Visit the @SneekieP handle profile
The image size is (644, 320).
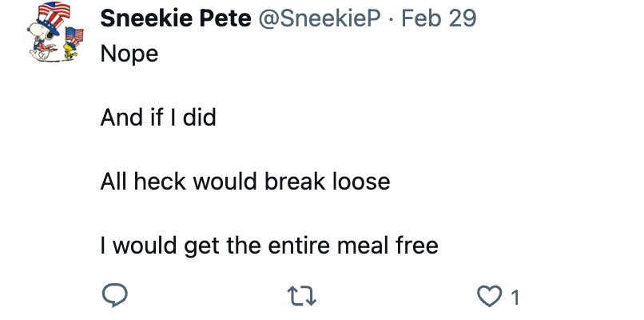pyautogui.click(x=320, y=18)
